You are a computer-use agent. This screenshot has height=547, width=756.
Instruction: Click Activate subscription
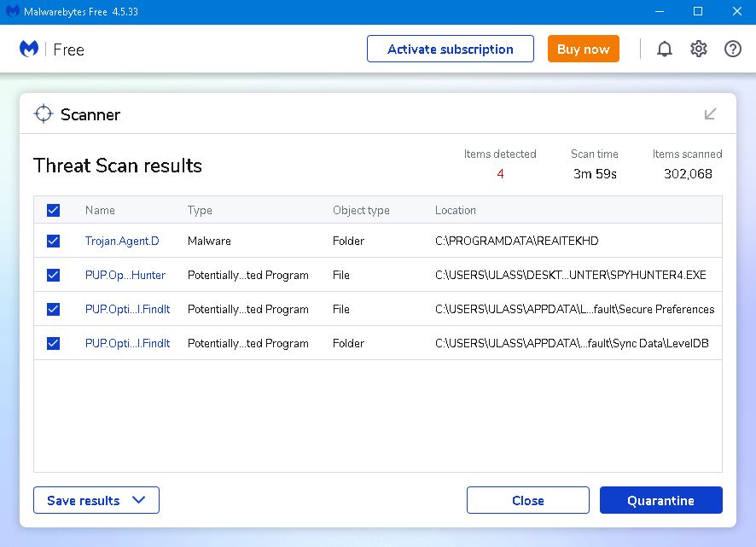tap(451, 49)
